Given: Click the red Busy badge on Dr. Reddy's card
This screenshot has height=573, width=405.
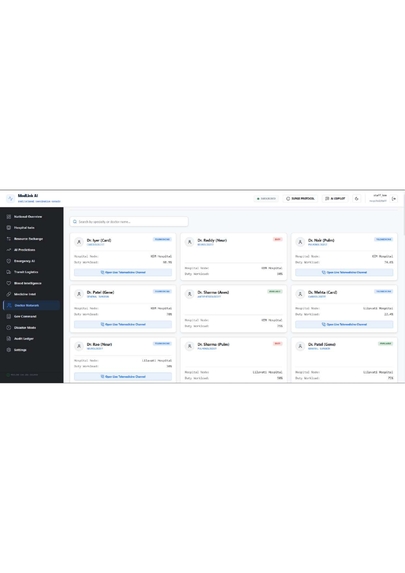Looking at the screenshot, I should tap(277, 239).
